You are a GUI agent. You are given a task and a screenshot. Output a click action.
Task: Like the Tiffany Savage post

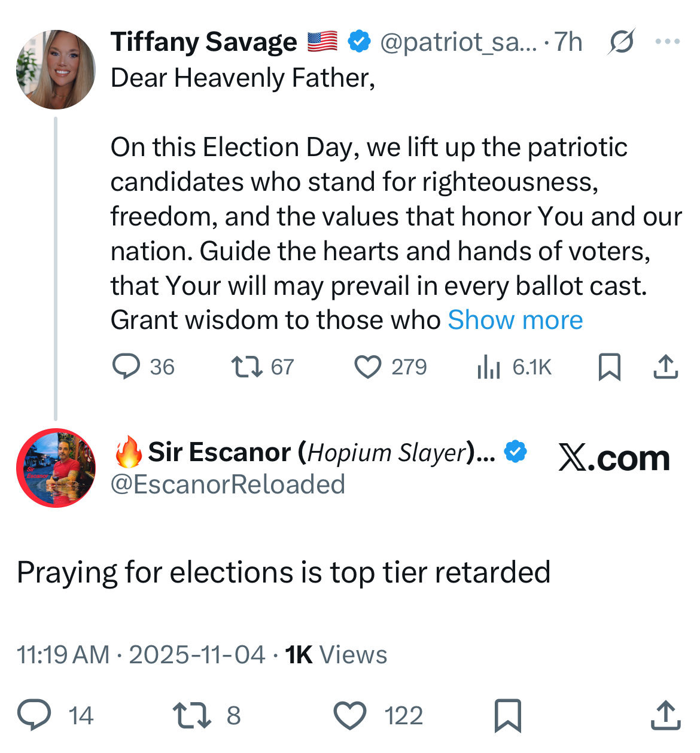(x=368, y=367)
